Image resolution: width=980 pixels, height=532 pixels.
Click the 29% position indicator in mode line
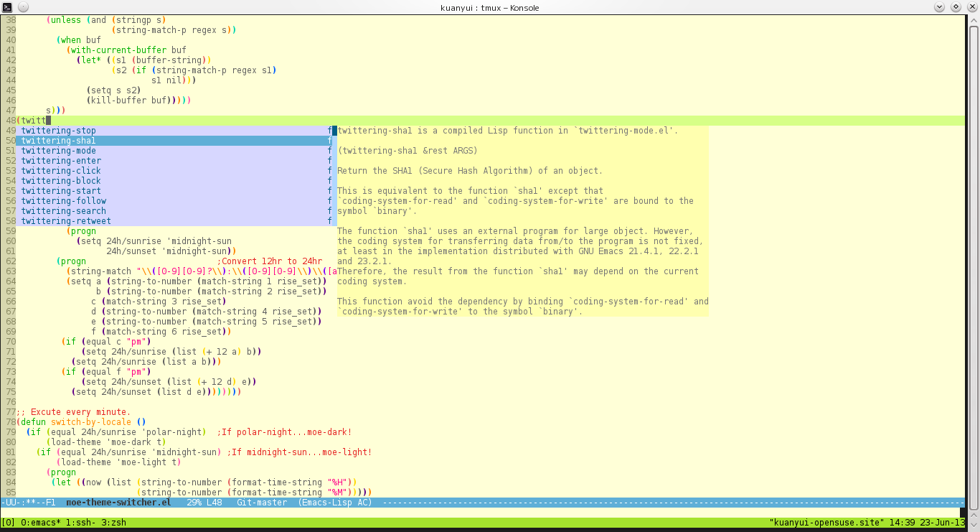coord(194,503)
